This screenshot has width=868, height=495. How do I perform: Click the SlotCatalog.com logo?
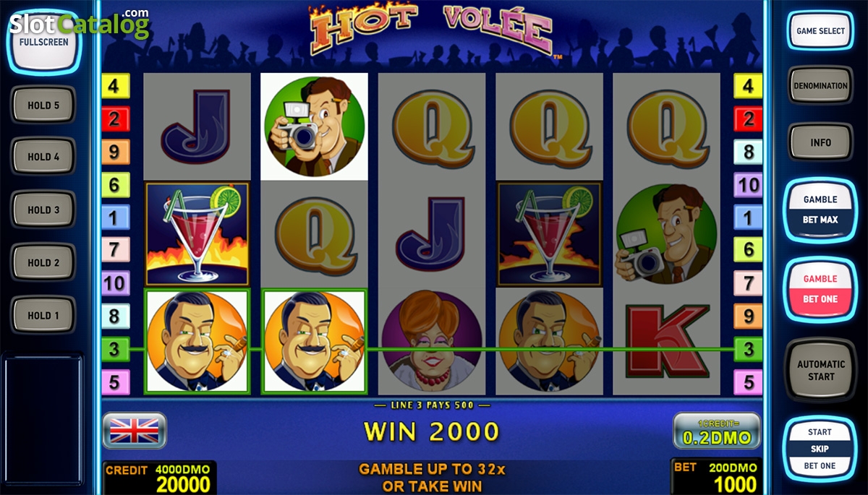[x=79, y=23]
